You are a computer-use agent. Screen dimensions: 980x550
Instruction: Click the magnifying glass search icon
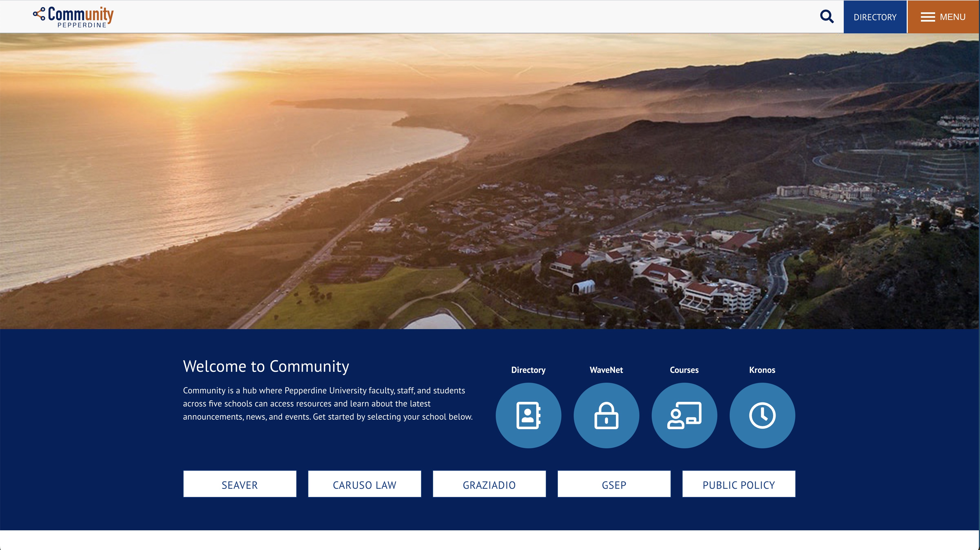[x=826, y=16]
